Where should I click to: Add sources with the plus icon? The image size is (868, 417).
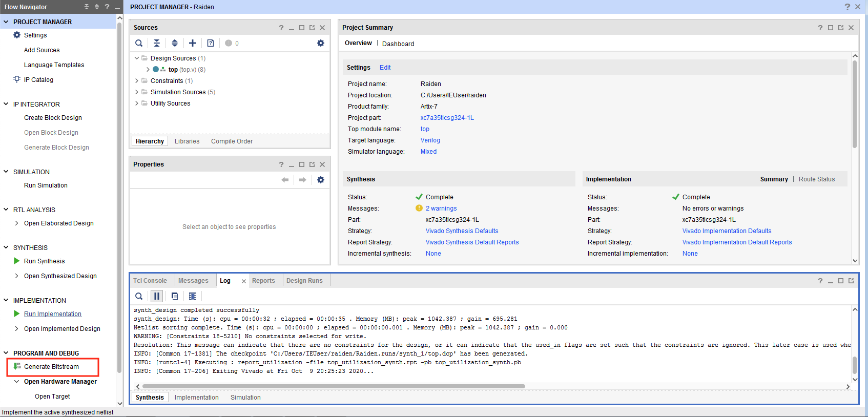tap(193, 43)
